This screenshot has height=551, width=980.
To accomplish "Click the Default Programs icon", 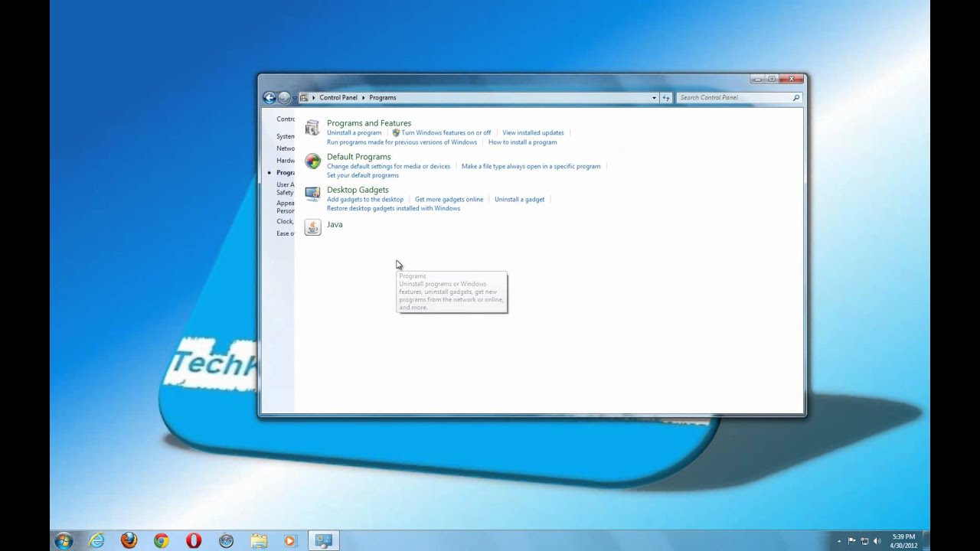I will click(312, 161).
